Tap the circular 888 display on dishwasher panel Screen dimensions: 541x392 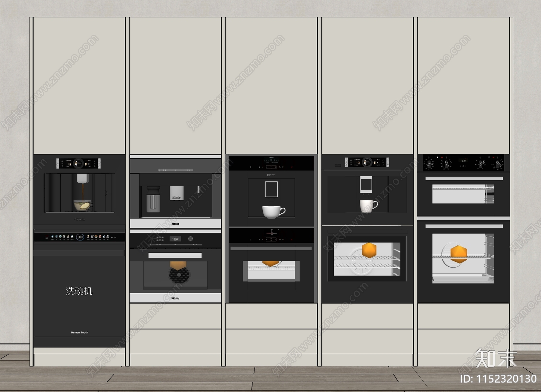(80, 237)
